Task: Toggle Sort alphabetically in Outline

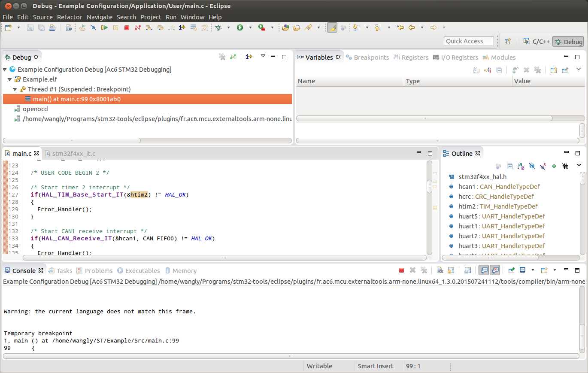Action: coord(521,166)
